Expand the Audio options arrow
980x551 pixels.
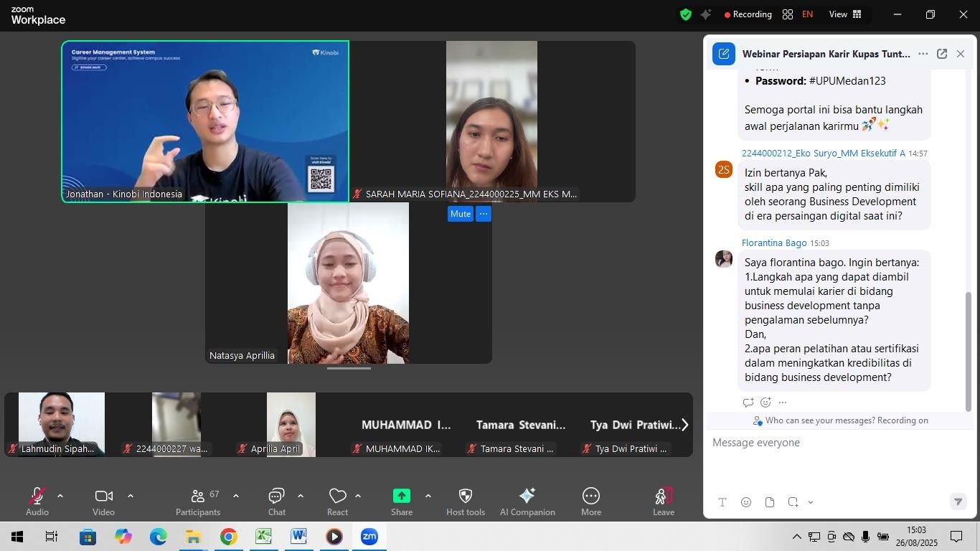60,496
